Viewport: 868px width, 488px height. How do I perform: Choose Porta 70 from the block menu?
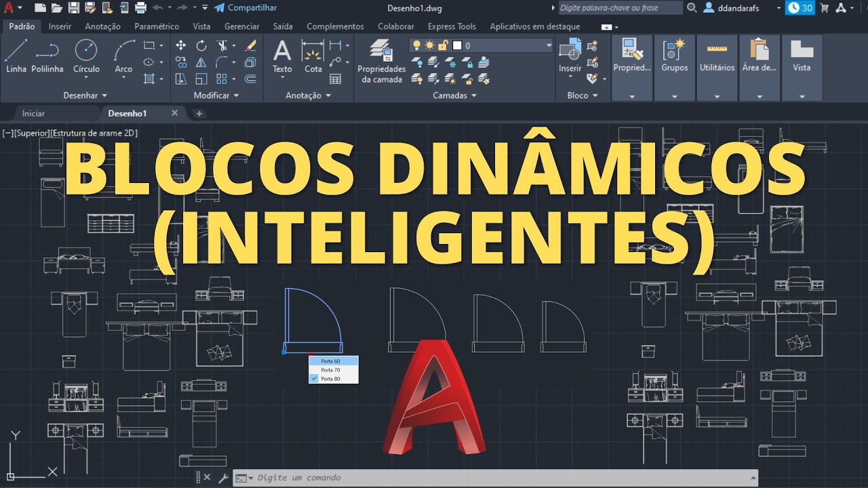tap(333, 370)
